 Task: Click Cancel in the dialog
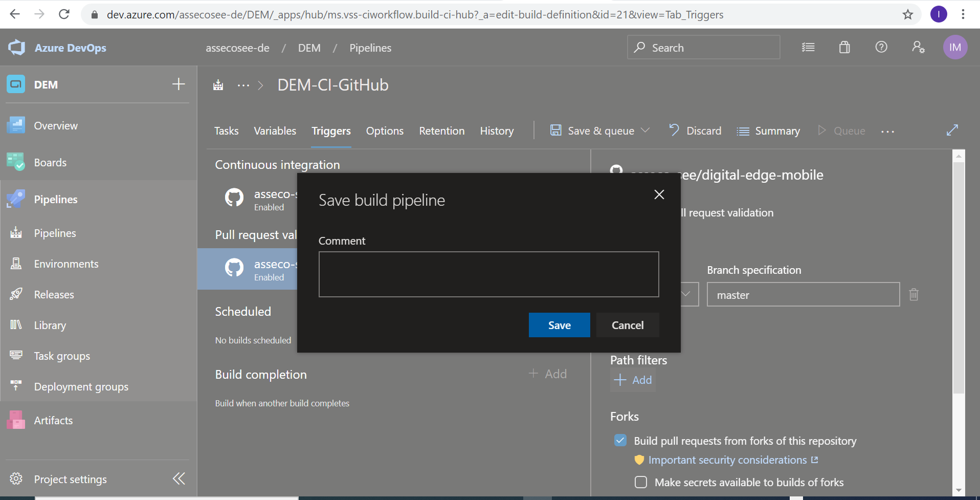(628, 325)
